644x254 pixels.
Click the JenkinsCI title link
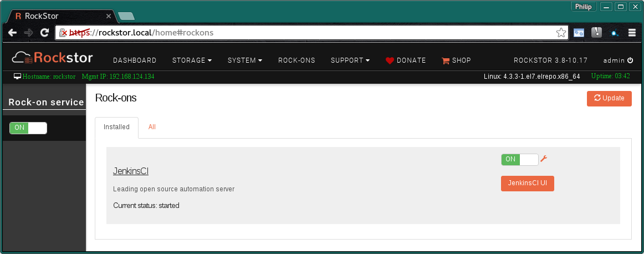click(x=131, y=171)
